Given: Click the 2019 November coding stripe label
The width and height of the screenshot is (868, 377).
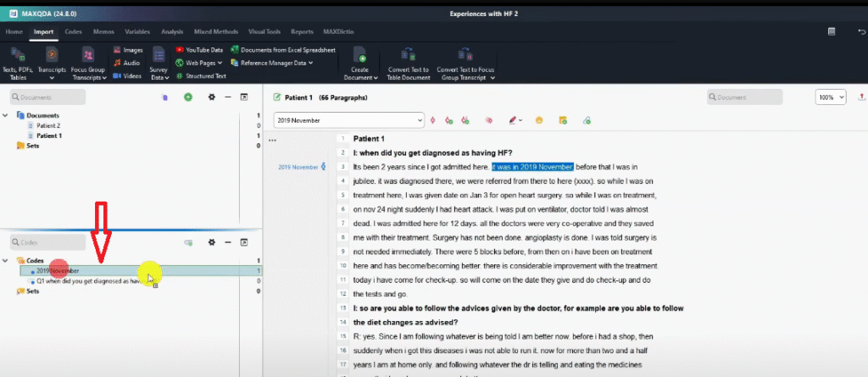Looking at the screenshot, I should [x=298, y=167].
